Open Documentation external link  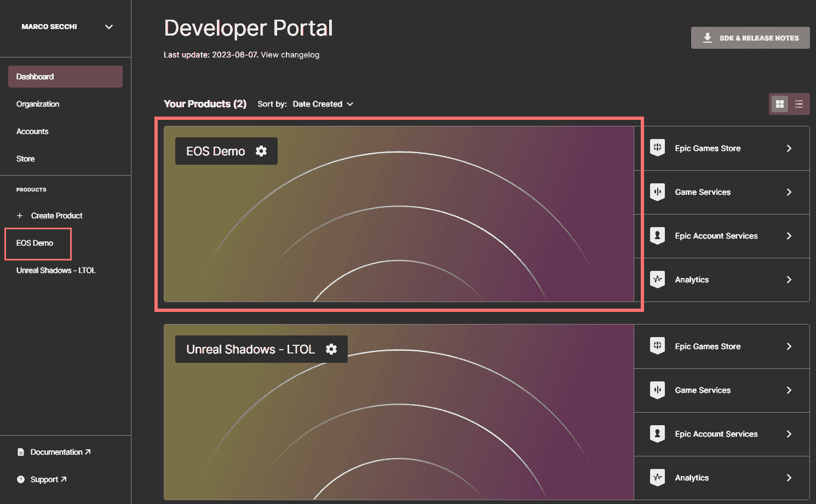click(x=60, y=452)
